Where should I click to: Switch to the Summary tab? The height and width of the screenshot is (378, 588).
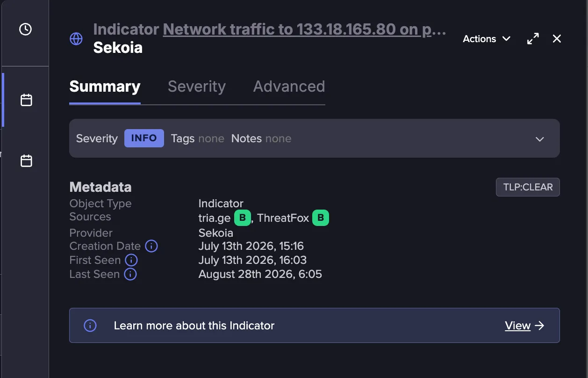[x=105, y=87]
